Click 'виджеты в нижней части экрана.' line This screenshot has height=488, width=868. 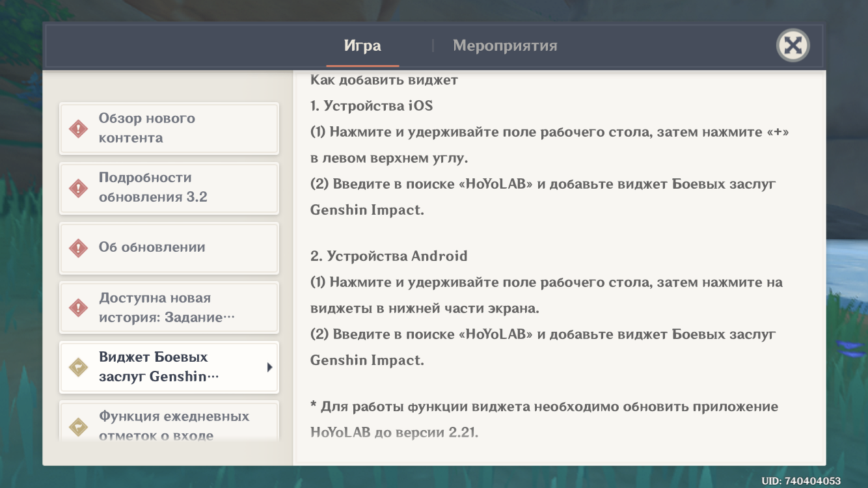click(425, 308)
